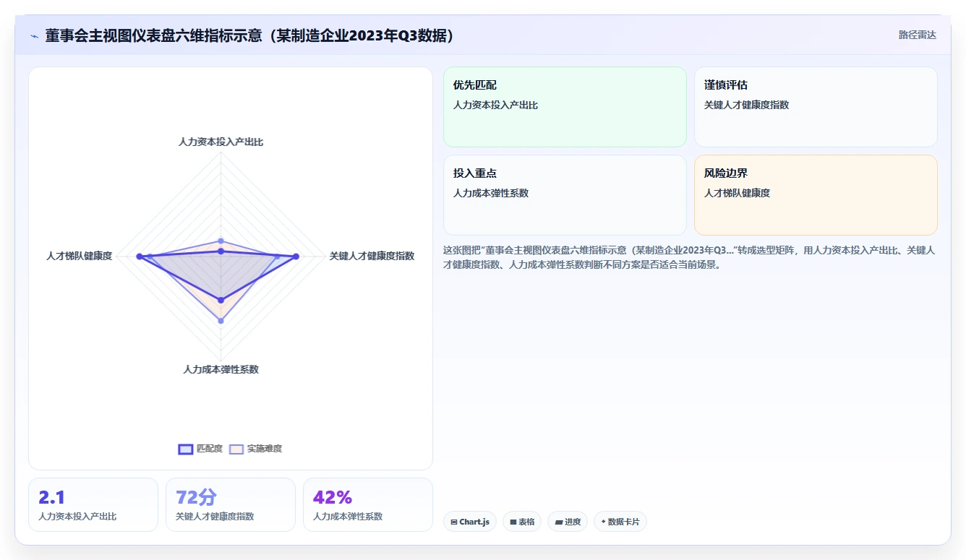Click the 42% 人力成本弹性系数 metric card
This screenshot has width=966, height=560.
point(368,504)
